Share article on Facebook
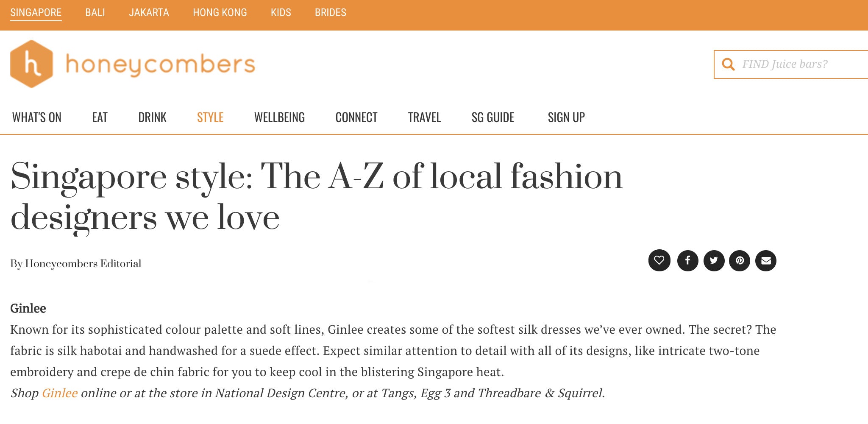 [x=687, y=260]
